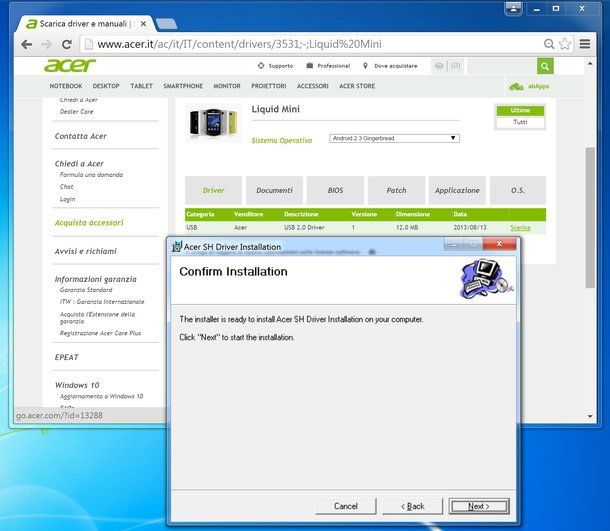Open the Login sidebar link
Screen dimensions: 610x531
[68, 199]
